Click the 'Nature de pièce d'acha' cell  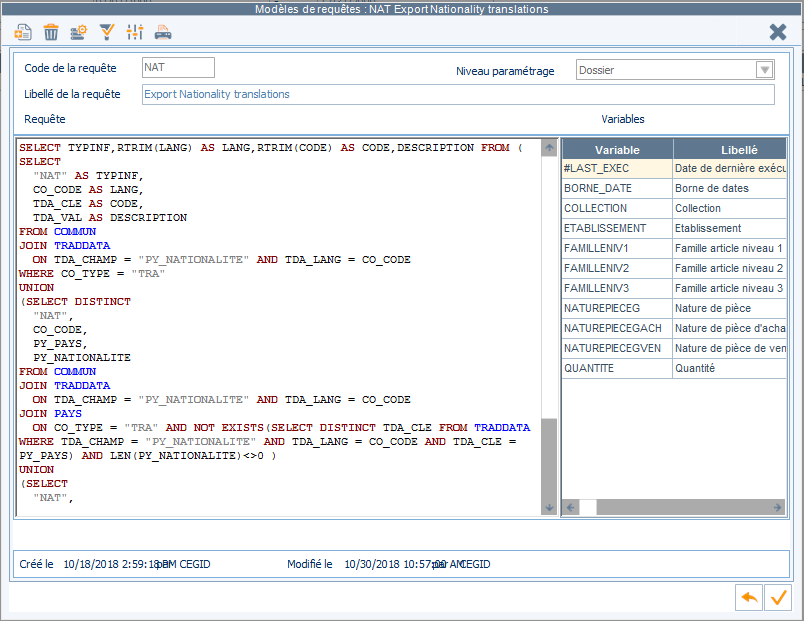point(730,329)
